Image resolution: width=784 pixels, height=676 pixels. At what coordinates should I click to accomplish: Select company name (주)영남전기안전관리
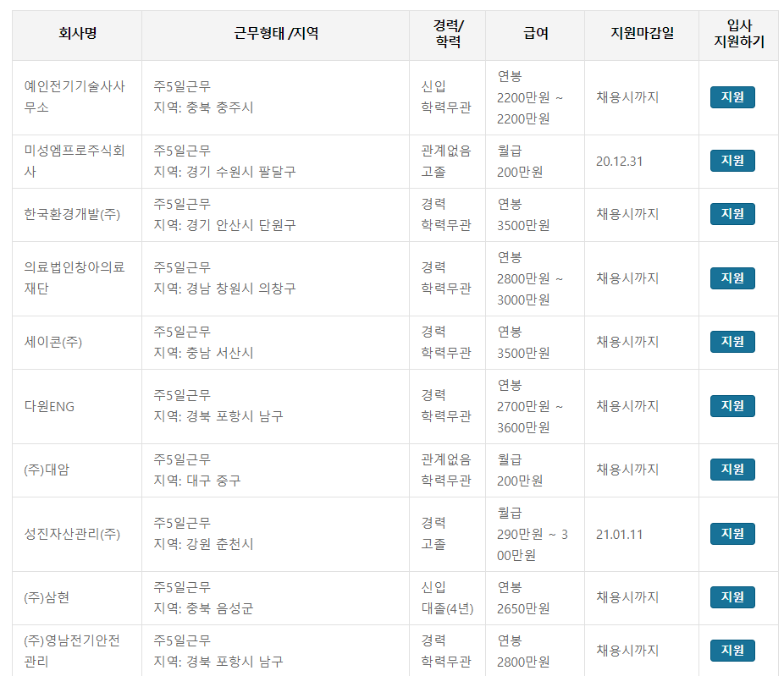pos(72,651)
